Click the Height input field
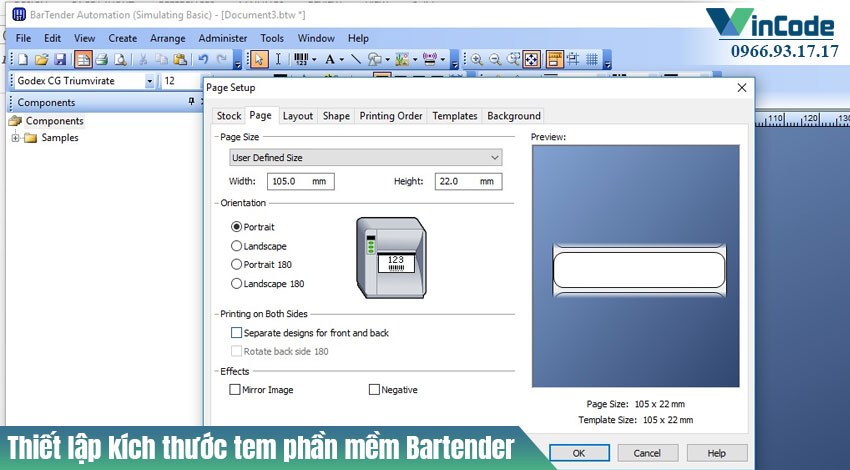850x470 pixels. 468,181
